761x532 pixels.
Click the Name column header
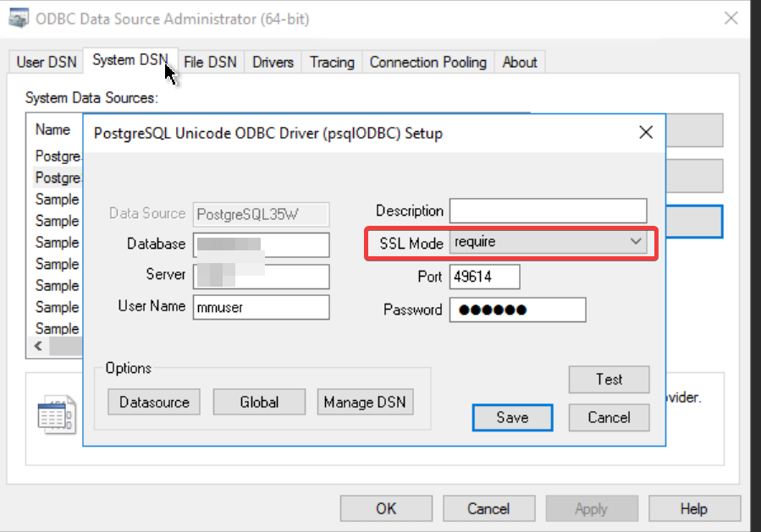(x=52, y=130)
